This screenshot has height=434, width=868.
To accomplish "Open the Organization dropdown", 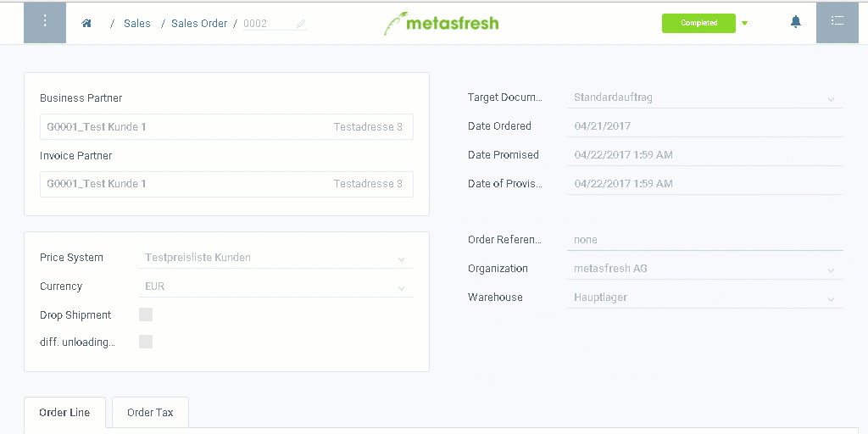I will point(704,269).
